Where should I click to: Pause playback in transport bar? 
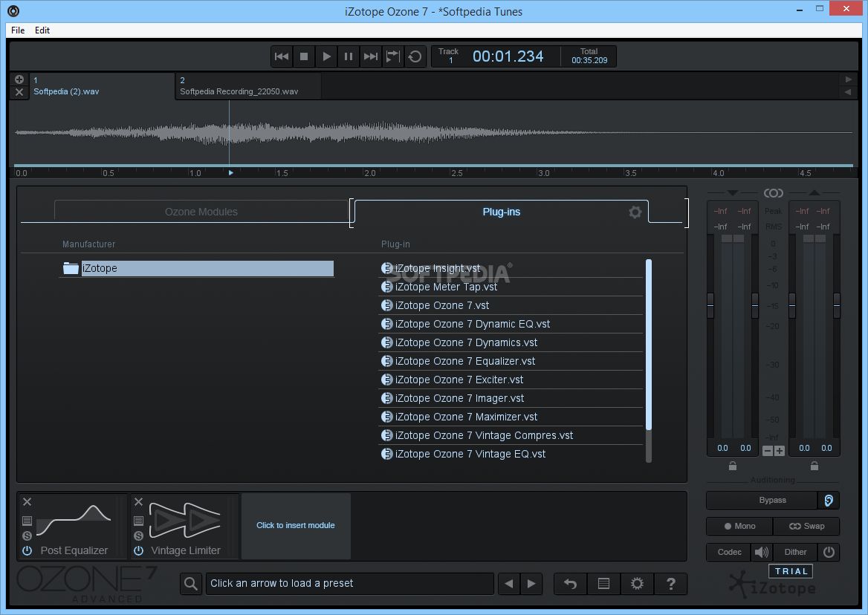(x=349, y=56)
